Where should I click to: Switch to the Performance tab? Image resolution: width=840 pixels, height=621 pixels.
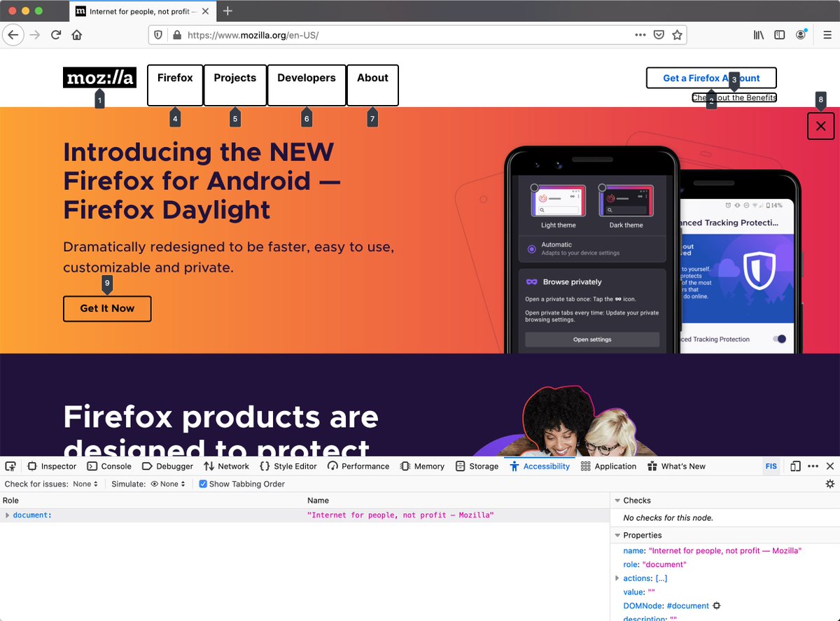358,466
